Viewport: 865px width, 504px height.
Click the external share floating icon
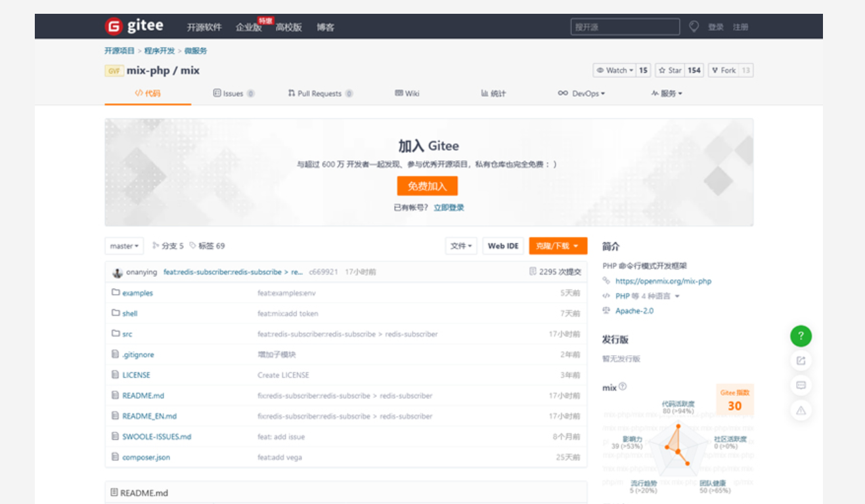(801, 361)
